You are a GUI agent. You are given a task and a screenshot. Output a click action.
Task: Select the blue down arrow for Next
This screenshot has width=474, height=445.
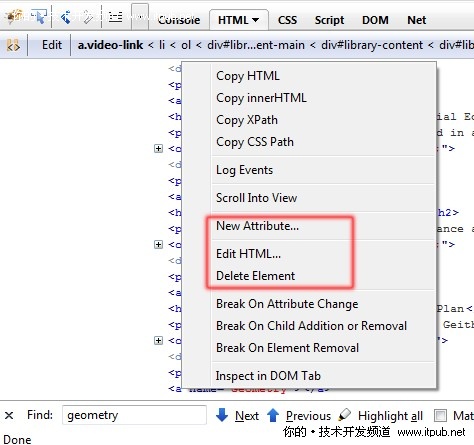[222, 415]
